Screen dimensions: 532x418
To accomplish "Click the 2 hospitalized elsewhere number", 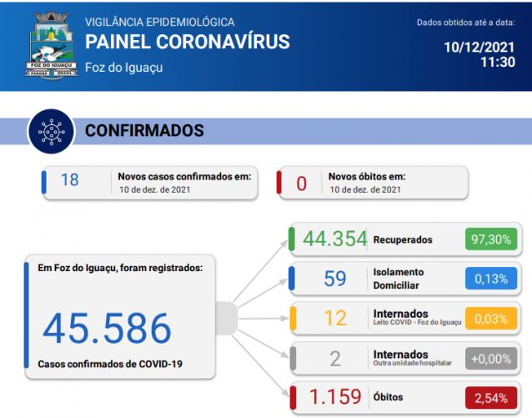I will pyautogui.click(x=335, y=359).
